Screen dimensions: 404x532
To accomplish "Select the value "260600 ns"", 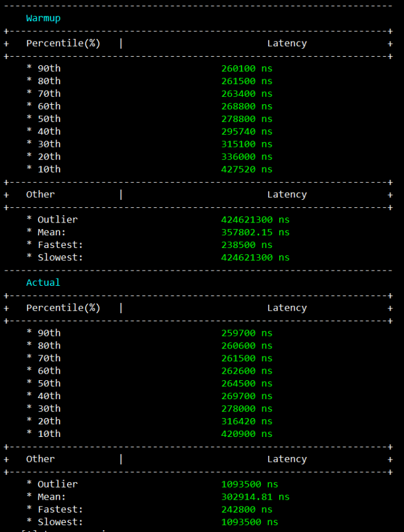I will pyautogui.click(x=247, y=346).
